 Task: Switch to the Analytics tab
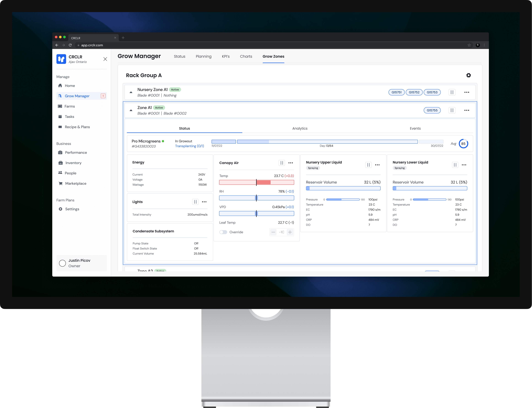pos(300,128)
